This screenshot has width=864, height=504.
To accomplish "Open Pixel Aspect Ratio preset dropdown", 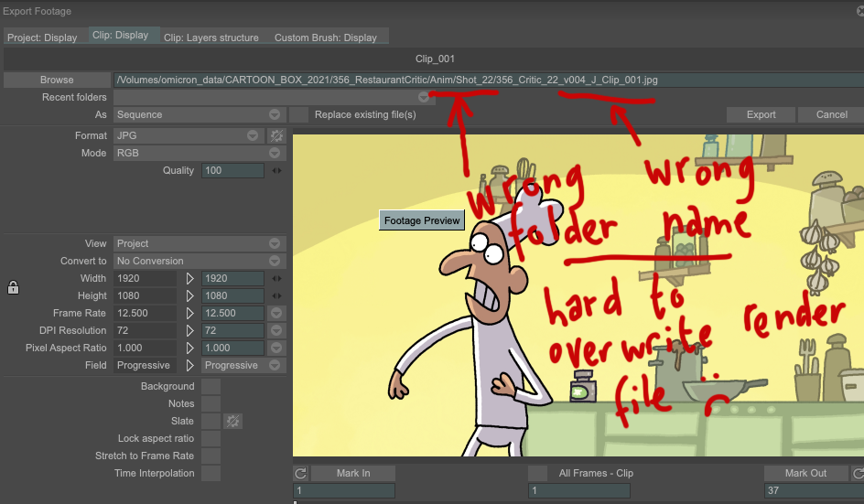I will pos(276,349).
